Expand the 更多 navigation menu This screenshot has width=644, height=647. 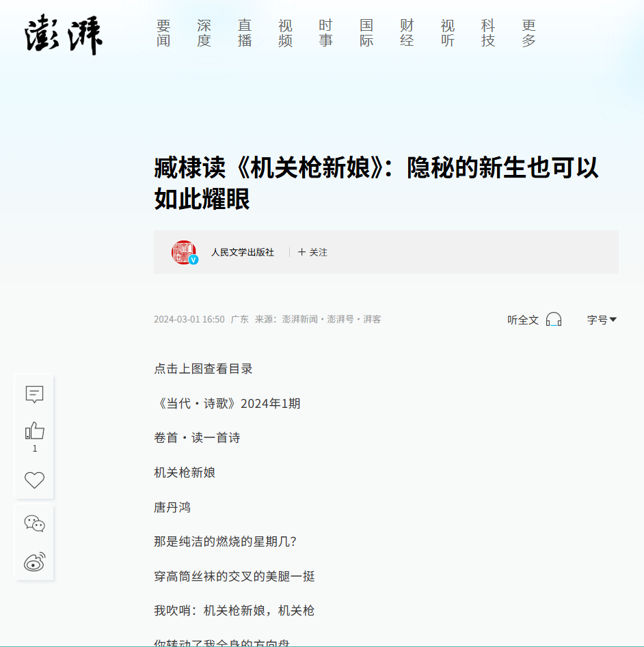coord(528,33)
